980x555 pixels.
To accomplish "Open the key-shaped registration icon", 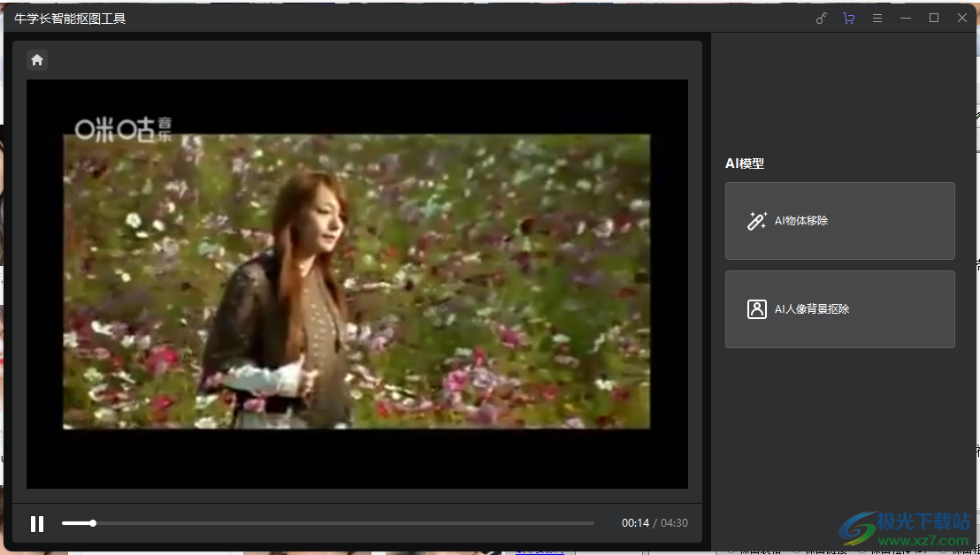I will pos(821,19).
